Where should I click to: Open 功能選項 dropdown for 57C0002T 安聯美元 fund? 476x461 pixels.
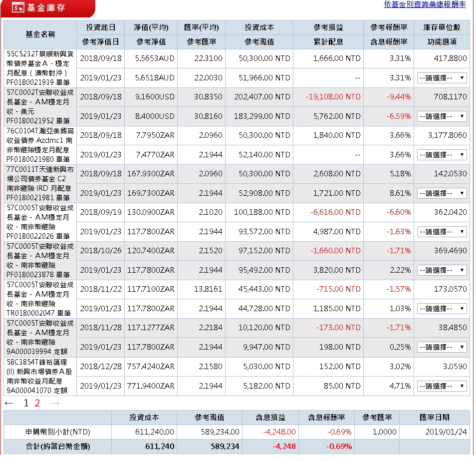(x=441, y=116)
